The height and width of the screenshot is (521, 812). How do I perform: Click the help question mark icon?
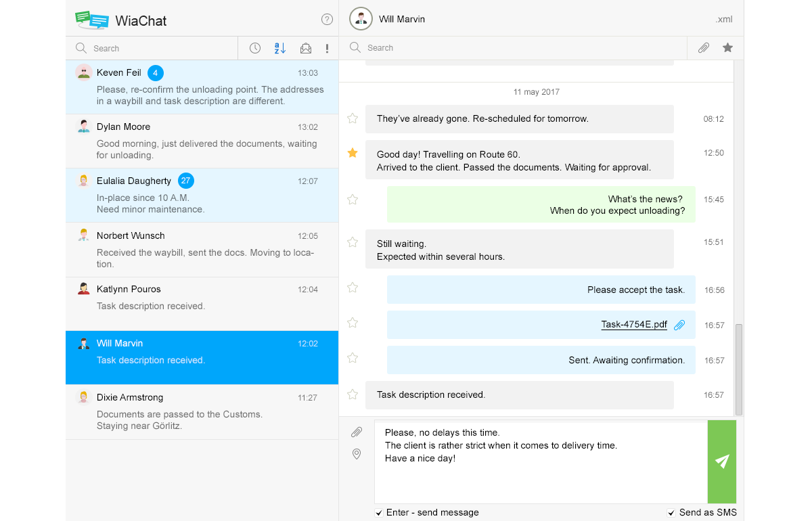[x=327, y=20]
